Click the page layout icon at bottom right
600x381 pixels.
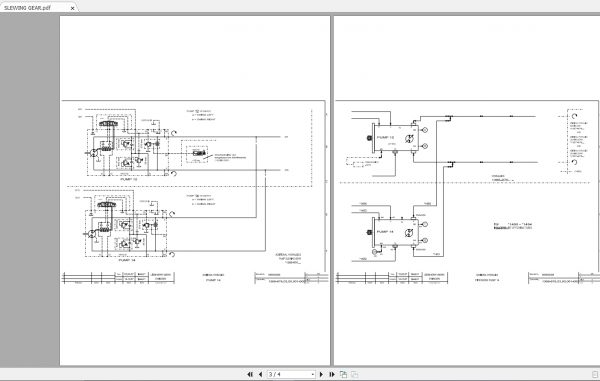point(595,374)
